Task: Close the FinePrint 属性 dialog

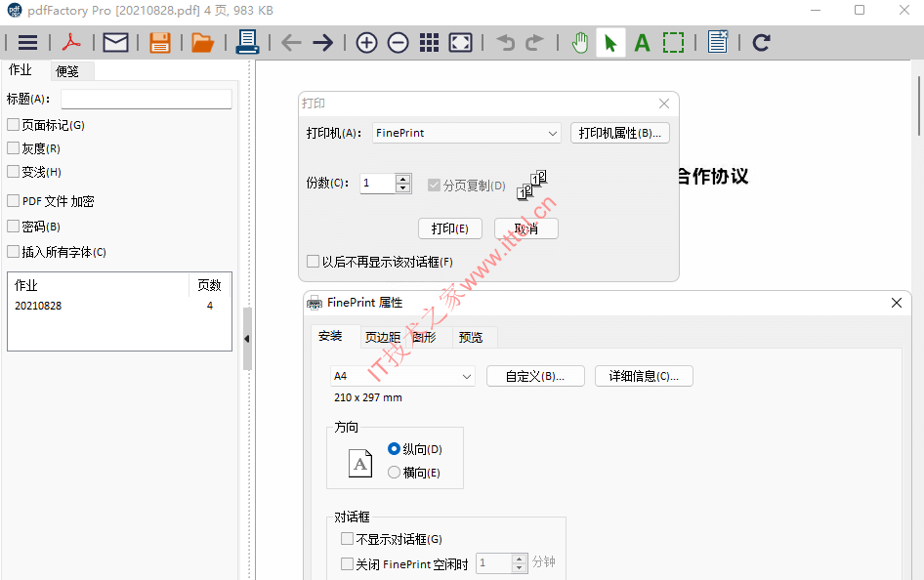Action: [897, 303]
